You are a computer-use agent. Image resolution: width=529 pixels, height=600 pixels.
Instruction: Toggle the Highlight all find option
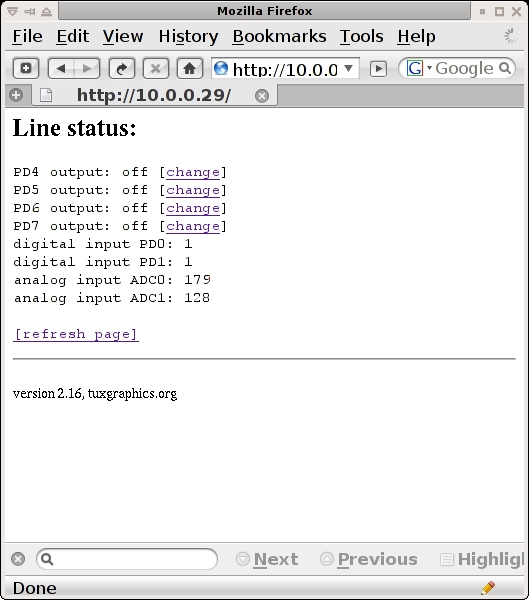pos(482,559)
